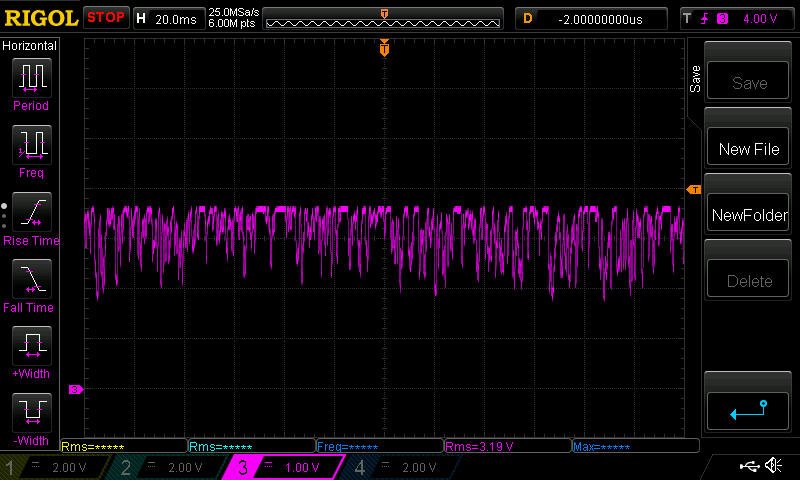Select the Freq measurement icon

coord(32,145)
